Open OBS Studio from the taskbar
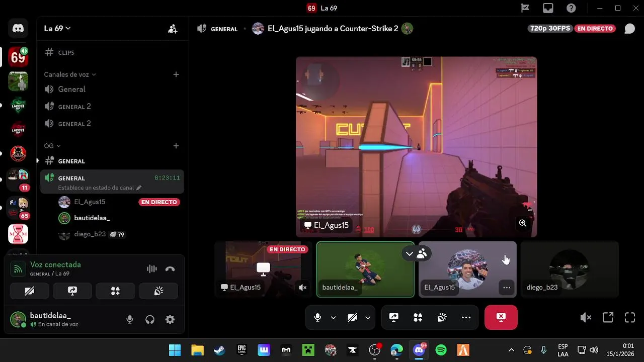644x362 pixels. (374, 350)
